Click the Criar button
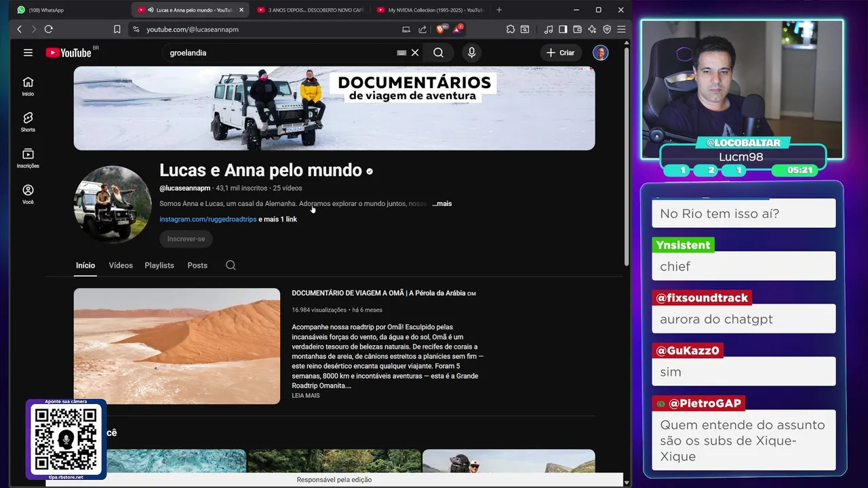Viewport: 868px width, 488px height. [x=560, y=52]
